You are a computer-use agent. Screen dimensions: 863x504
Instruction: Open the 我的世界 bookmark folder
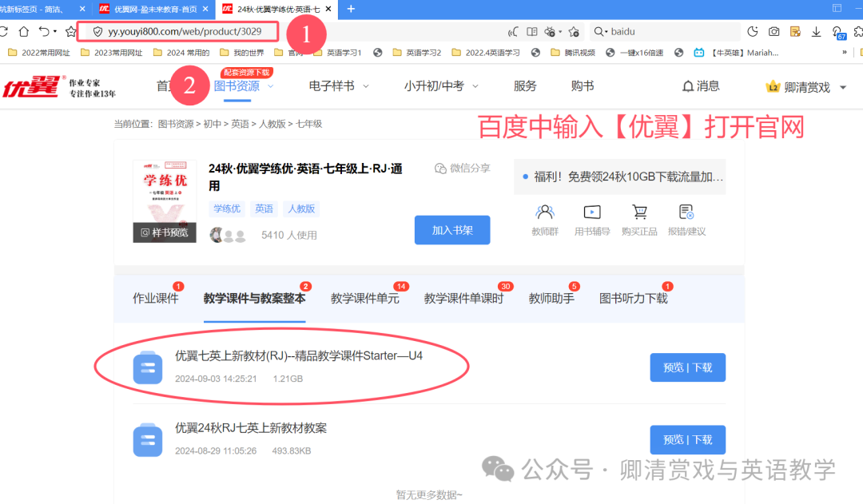coord(241,53)
